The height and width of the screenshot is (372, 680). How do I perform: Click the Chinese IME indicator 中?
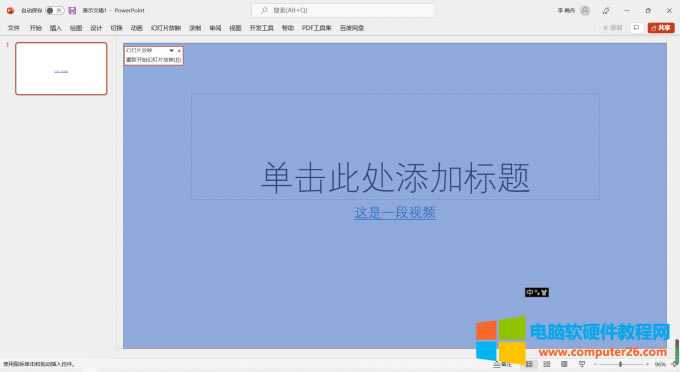[530, 293]
